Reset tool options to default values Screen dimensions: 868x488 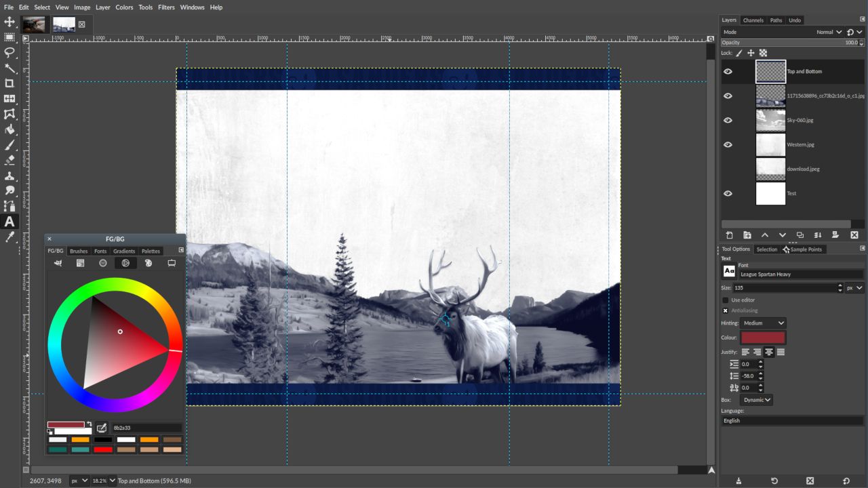click(x=846, y=481)
